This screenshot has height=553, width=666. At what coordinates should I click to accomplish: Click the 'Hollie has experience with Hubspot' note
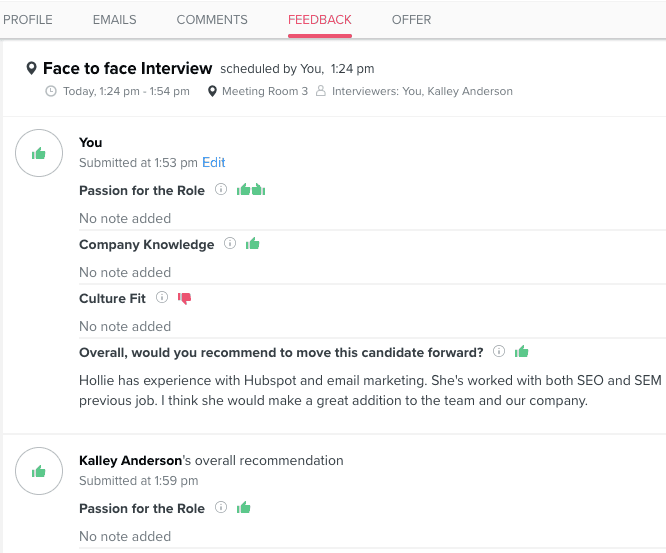tap(370, 390)
